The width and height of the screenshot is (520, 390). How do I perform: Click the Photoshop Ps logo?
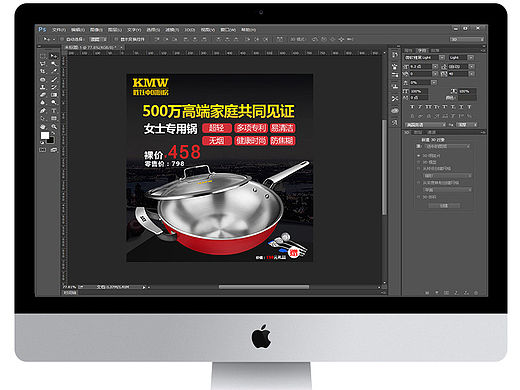click(x=42, y=29)
